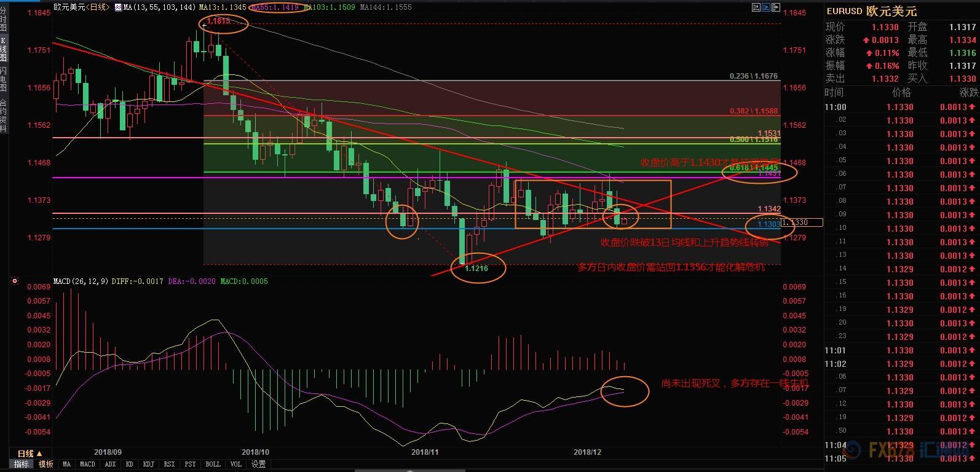
Task: Open the 设置 settings button
Action: click(x=259, y=465)
